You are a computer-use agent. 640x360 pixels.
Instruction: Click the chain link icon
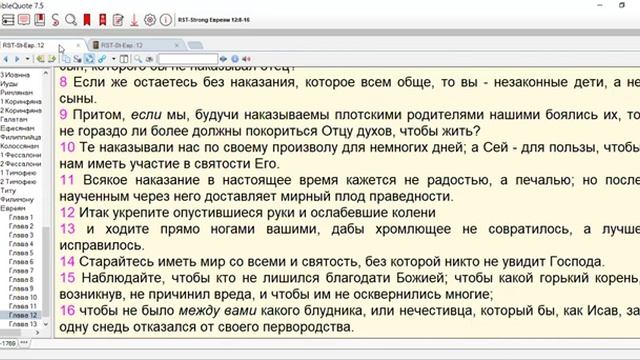102,59
